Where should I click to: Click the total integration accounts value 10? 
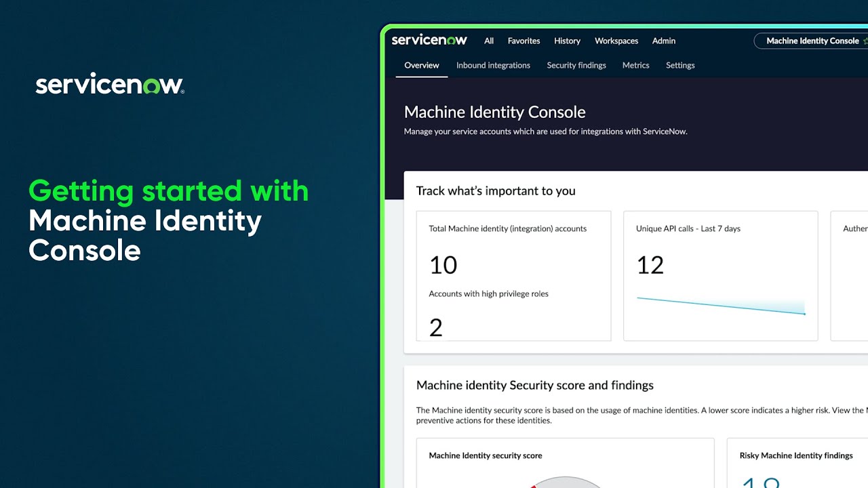443,264
